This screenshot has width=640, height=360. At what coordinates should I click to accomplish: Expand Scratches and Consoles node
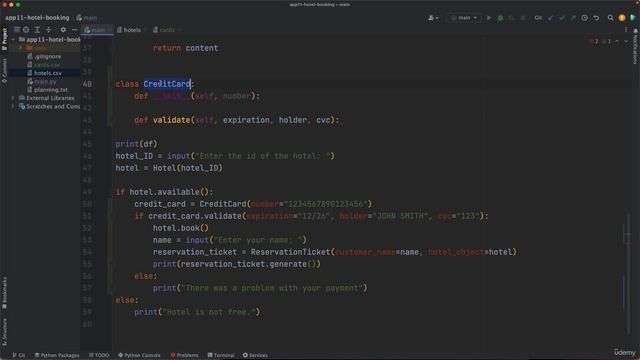tap(13, 107)
